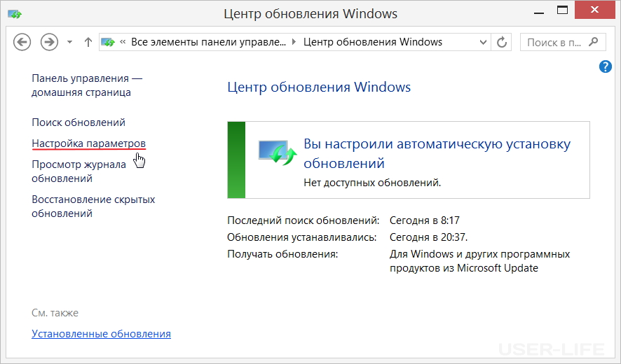
Task: Open the "Установленные обновления" link
Action: coord(101,334)
